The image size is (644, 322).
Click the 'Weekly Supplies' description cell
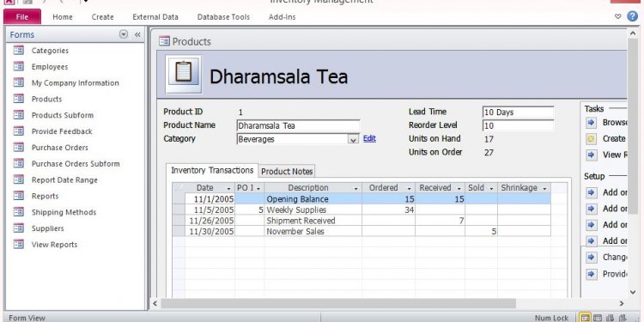[x=313, y=210]
